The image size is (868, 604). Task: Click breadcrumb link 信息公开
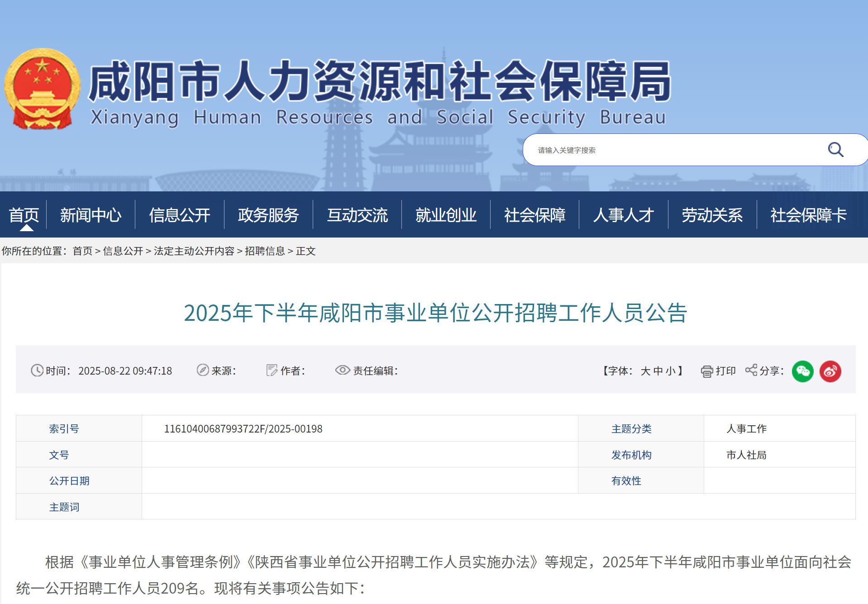(x=123, y=251)
